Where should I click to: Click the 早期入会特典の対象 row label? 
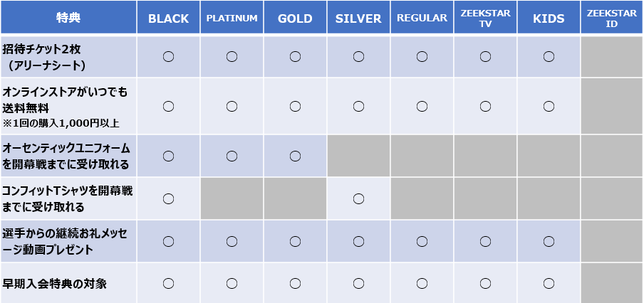55,284
